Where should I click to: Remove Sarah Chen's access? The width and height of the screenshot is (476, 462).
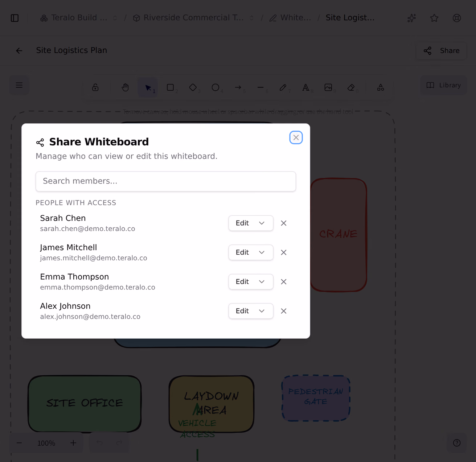[284, 223]
